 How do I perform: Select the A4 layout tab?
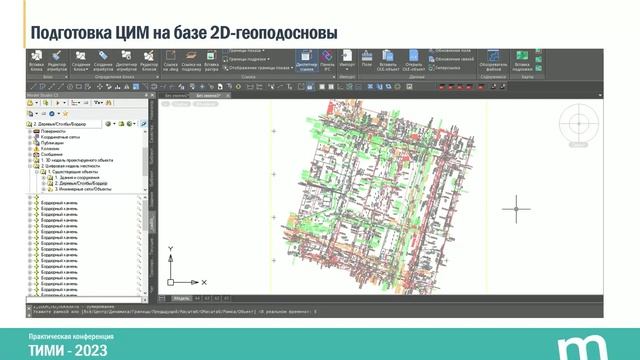click(x=198, y=298)
